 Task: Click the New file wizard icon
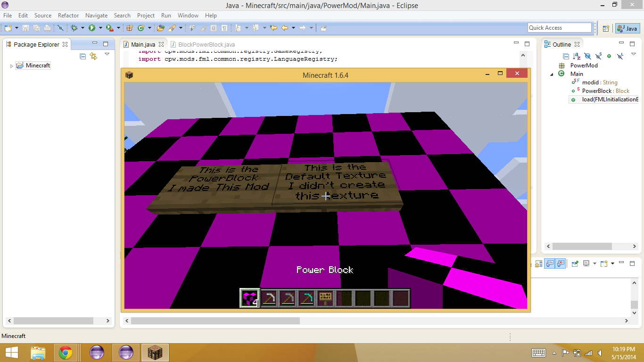coord(8,28)
